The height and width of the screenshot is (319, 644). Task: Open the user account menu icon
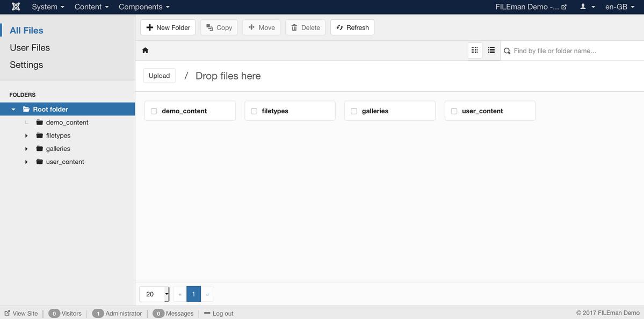(583, 7)
